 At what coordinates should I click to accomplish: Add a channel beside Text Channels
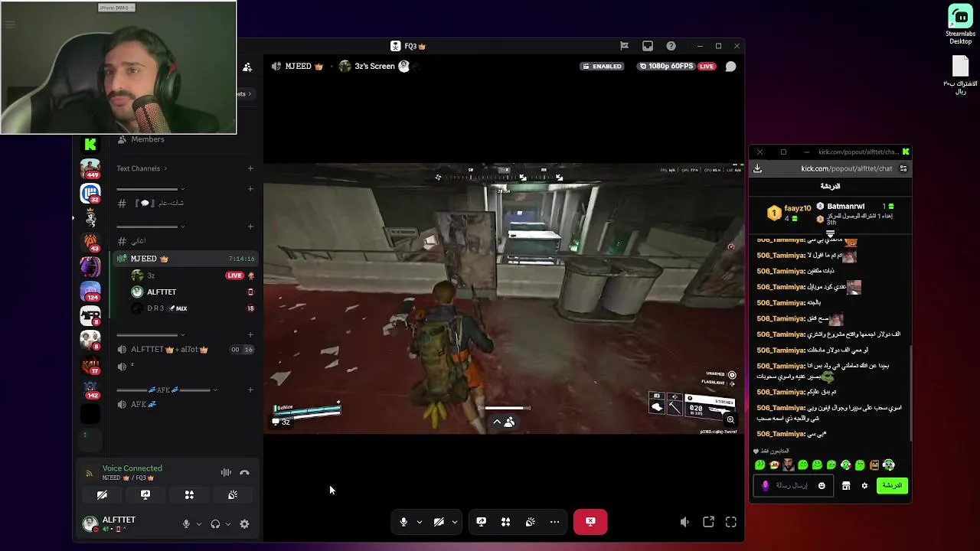(x=250, y=168)
